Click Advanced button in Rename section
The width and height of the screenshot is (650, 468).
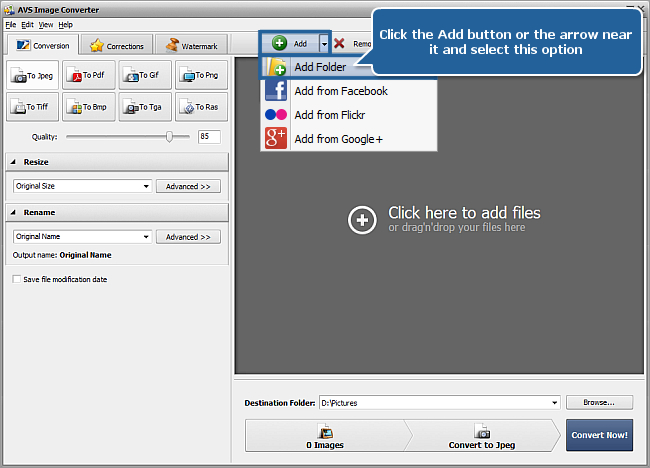point(188,237)
